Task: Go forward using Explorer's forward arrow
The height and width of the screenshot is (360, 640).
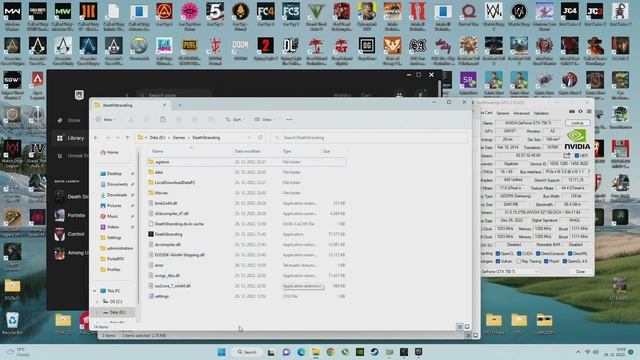Action: tap(107, 138)
